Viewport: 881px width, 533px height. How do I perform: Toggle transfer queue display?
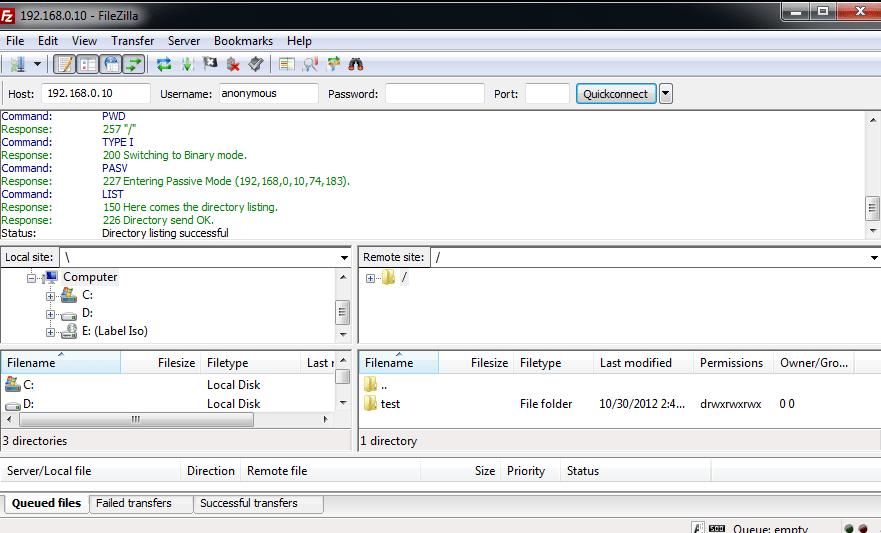pyautogui.click(x=134, y=64)
